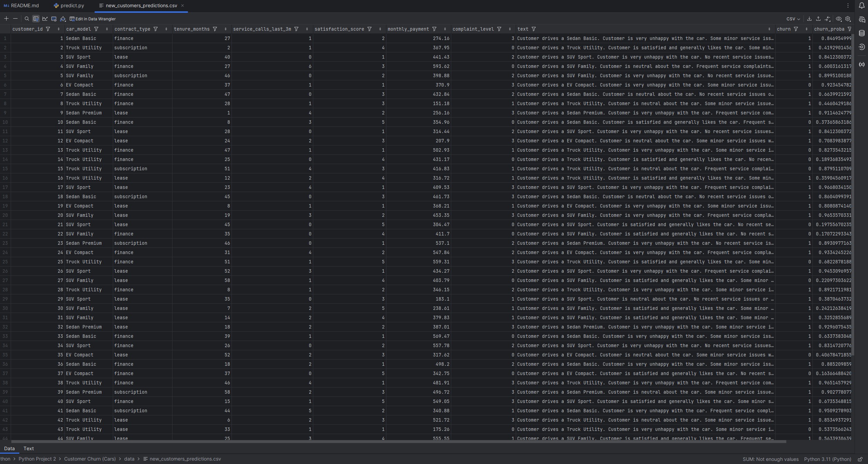Click the download/import data icon
This screenshot has width=868, height=464.
809,19
